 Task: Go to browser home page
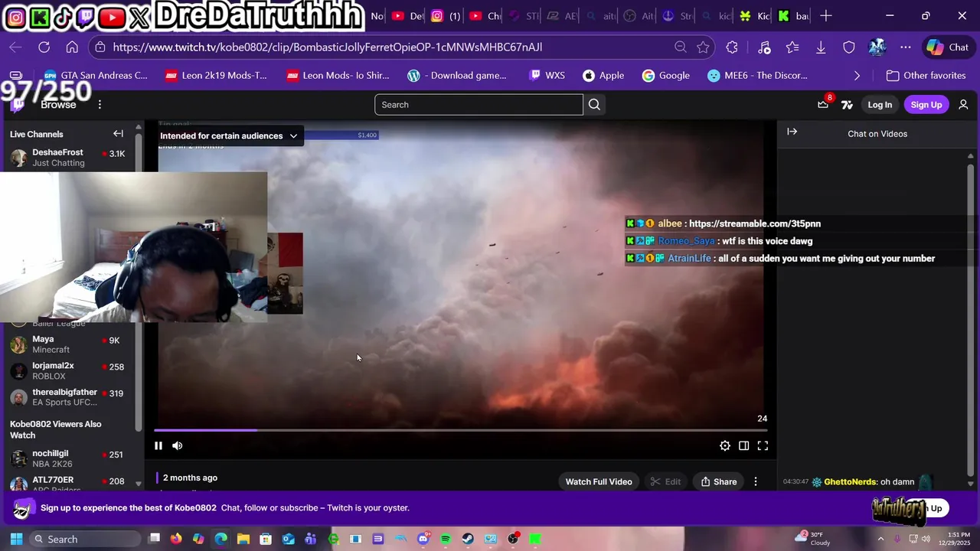pyautogui.click(x=72, y=47)
